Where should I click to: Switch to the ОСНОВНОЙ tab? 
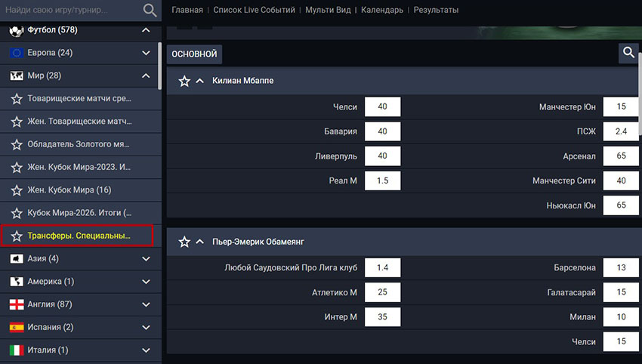194,54
